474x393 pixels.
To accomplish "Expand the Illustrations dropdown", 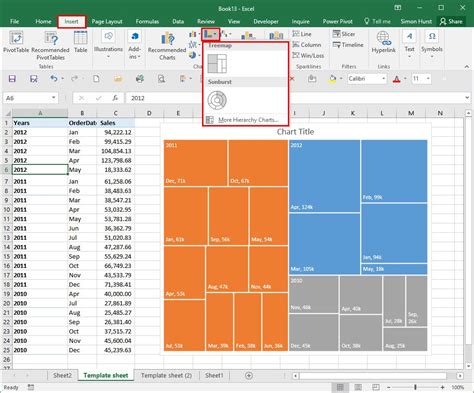I will click(x=108, y=57).
